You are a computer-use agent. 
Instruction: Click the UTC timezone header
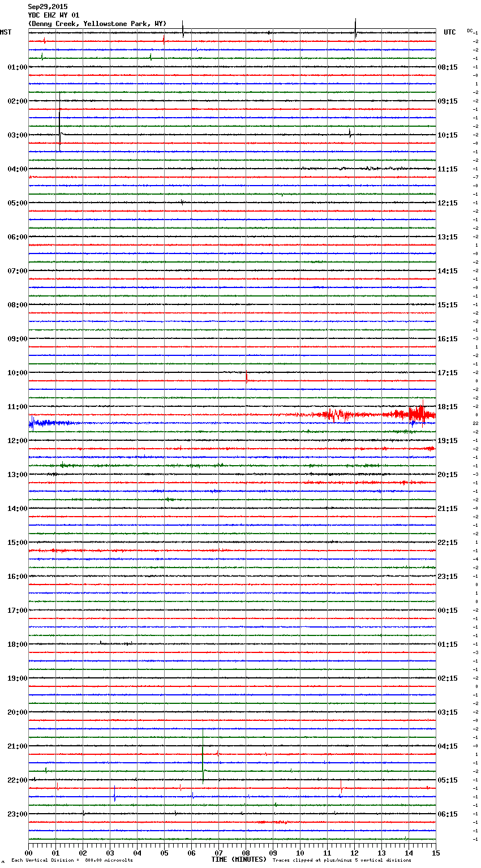450,32
